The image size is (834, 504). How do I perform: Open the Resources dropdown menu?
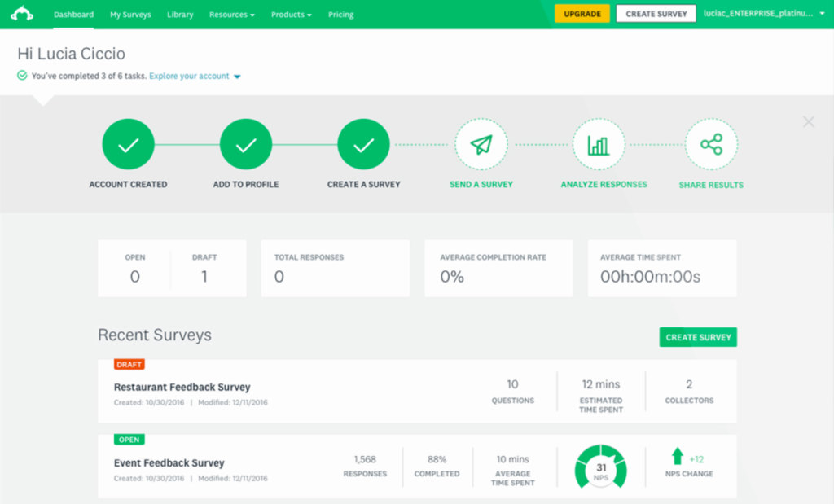231,15
